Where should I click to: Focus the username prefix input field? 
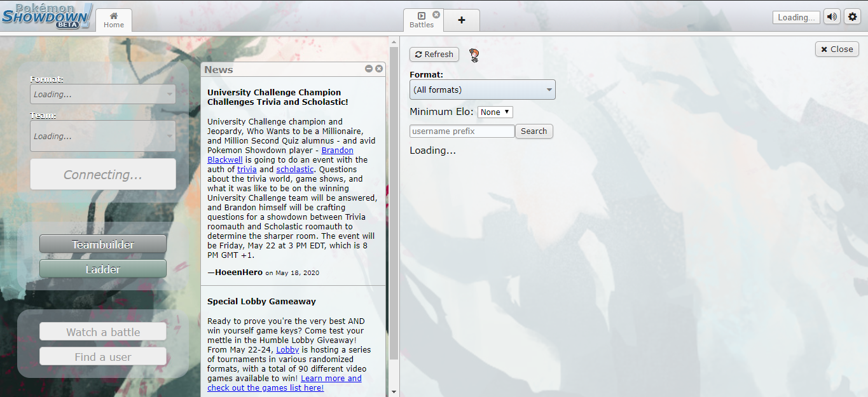tap(462, 131)
